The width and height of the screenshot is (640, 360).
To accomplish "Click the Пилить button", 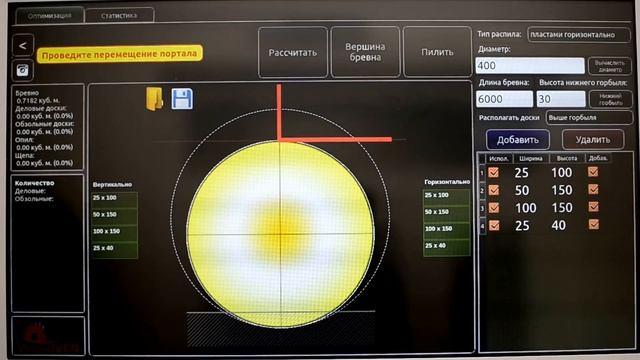I will click(x=437, y=52).
